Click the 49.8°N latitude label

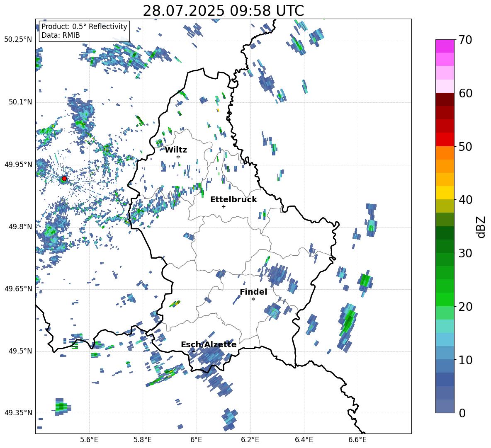coord(20,227)
